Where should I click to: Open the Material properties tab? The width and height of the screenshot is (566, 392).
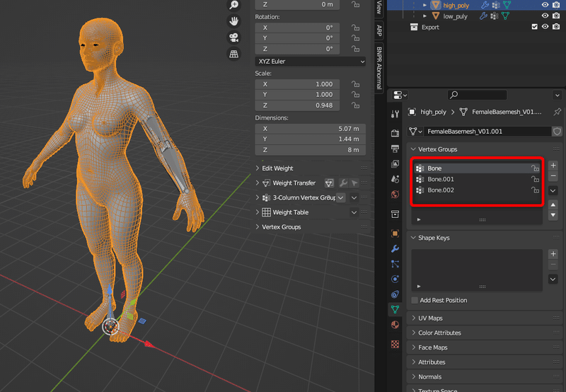click(395, 325)
